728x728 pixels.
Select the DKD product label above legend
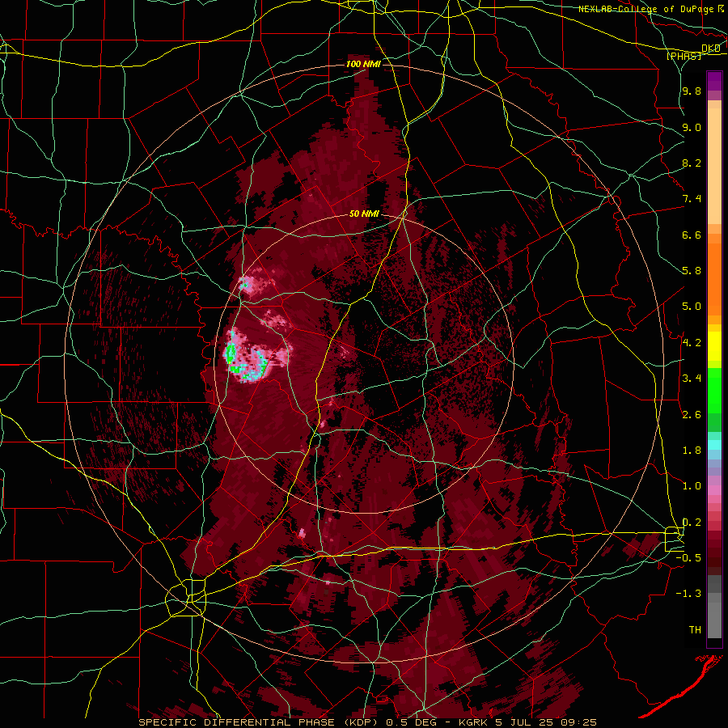711,49
